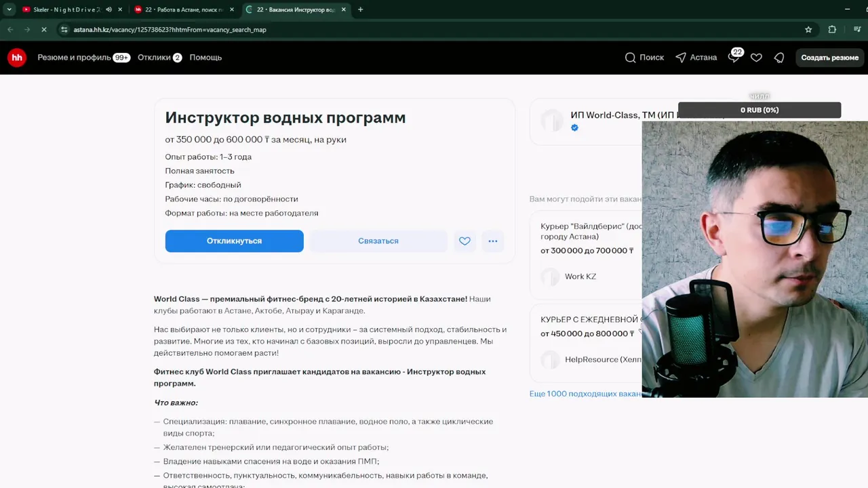
Task: Stop page loading button
Action: point(44,30)
